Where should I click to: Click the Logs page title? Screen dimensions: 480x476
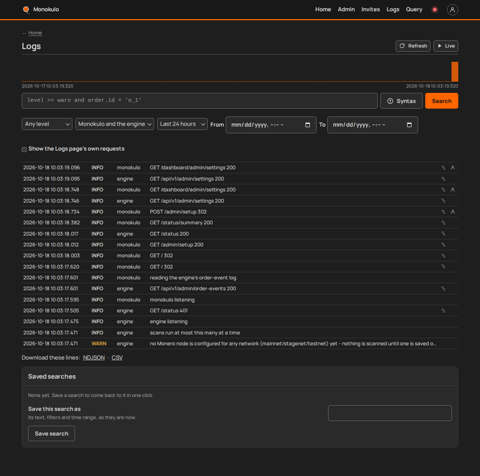point(31,46)
